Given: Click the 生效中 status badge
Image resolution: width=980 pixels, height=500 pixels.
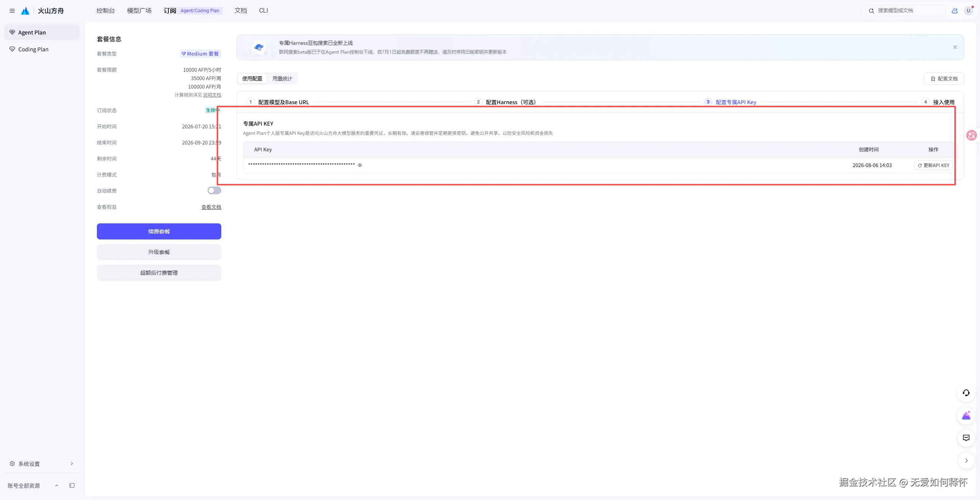Looking at the screenshot, I should click(x=213, y=110).
